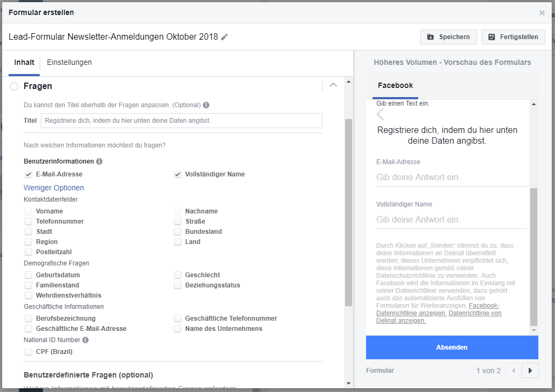The width and height of the screenshot is (555, 392).
Task: Click the back chevron in the form preview
Action: coord(380,115)
